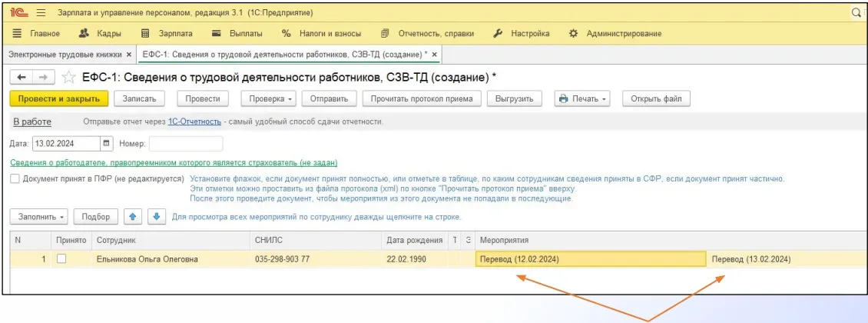The width and height of the screenshot is (868, 323).
Task: Go back with the left arrow button
Action: click(22, 77)
